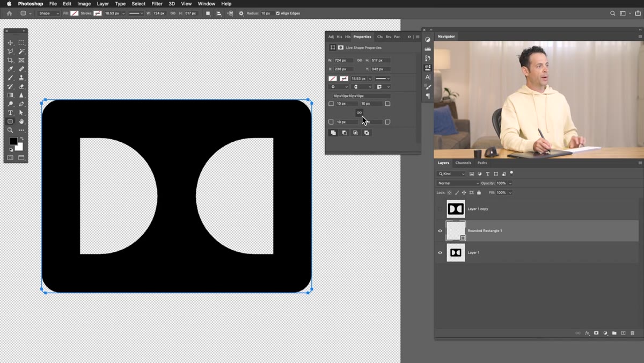The image size is (644, 363).
Task: Open the Normal blend mode dropdown
Action: tap(458, 183)
